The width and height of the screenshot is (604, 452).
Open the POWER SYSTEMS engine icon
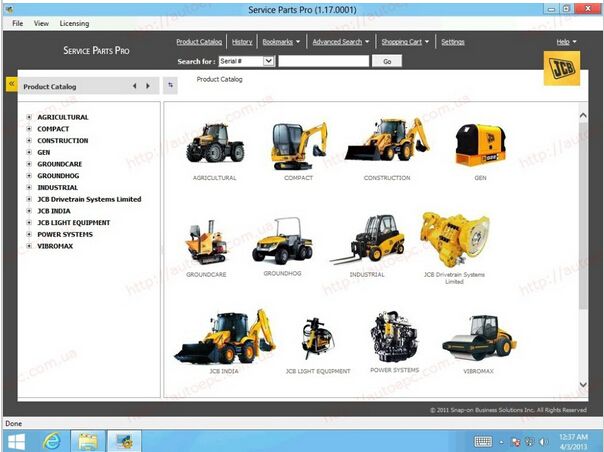[x=394, y=336]
